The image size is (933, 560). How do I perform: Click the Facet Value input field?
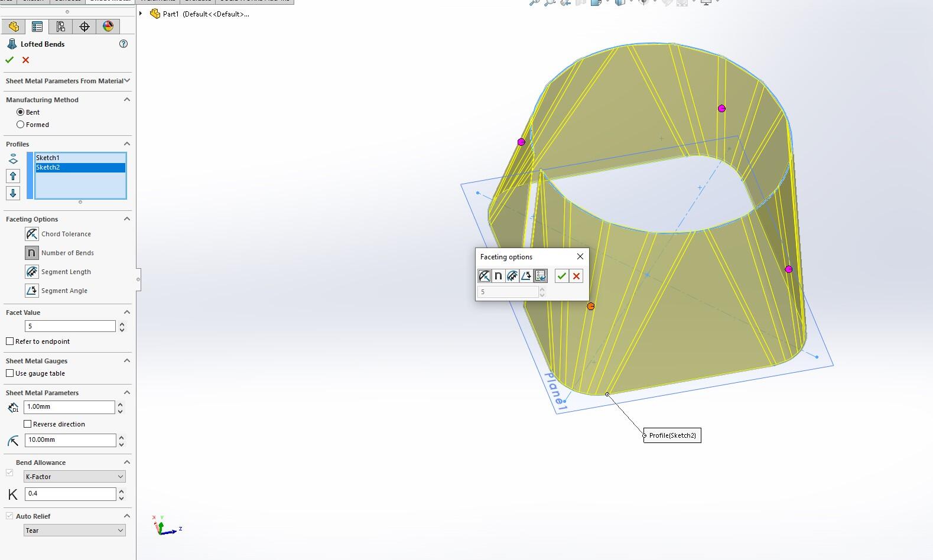pos(70,326)
